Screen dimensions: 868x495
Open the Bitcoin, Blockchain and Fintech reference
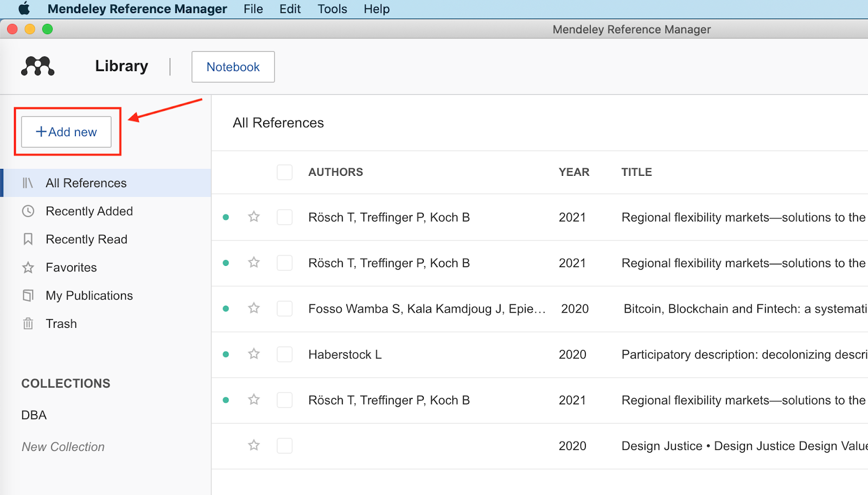click(744, 309)
